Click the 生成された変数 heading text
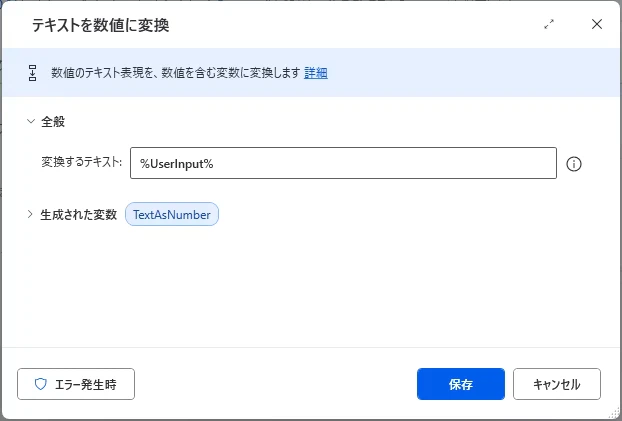 pyautogui.click(x=79, y=215)
